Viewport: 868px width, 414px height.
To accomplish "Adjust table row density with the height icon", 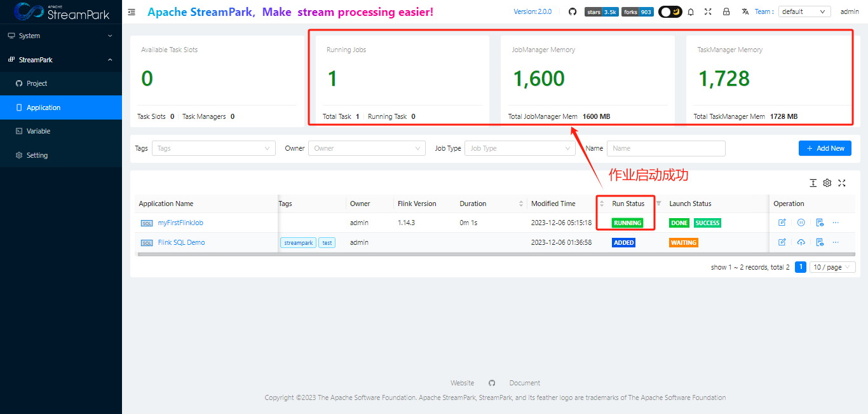I will pyautogui.click(x=813, y=183).
